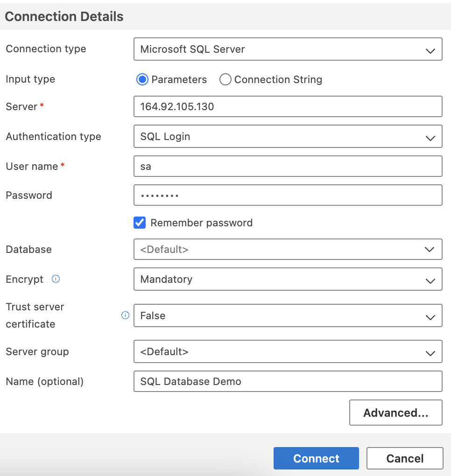The height and width of the screenshot is (476, 451).
Task: Open Advanced connection options
Action: (395, 413)
